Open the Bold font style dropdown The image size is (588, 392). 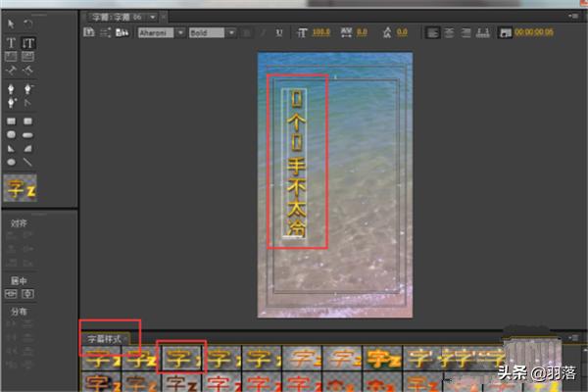point(212,32)
